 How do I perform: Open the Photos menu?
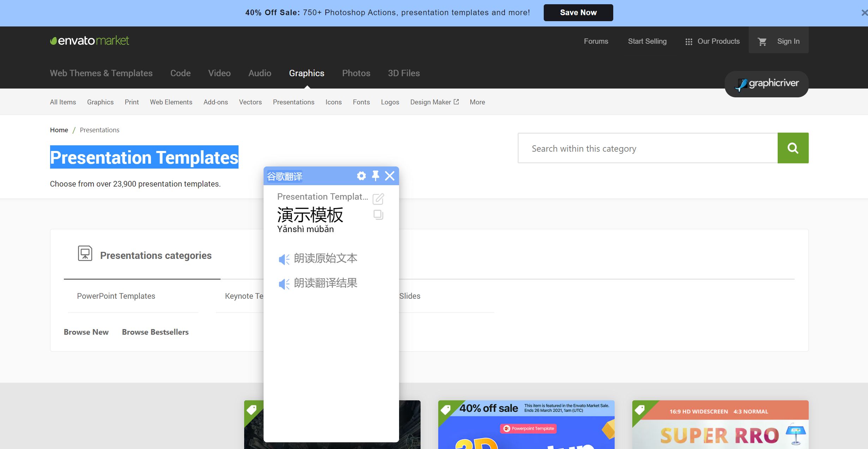pos(356,73)
